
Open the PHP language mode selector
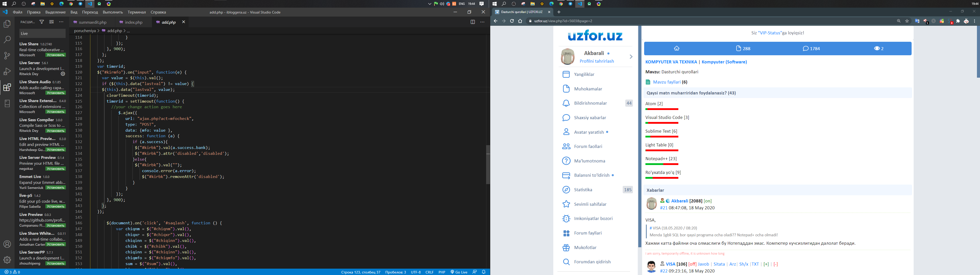click(442, 272)
